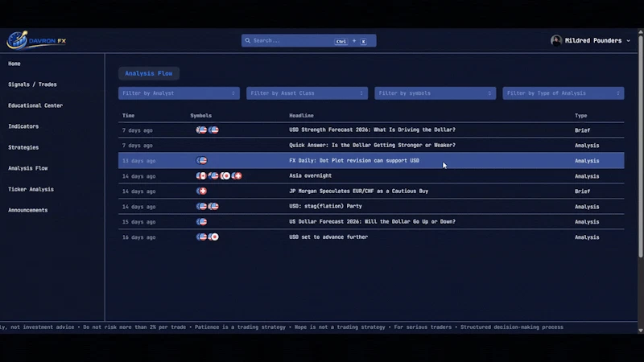Click '16 days ago' time cell
This screenshot has width=644, height=362.
[x=138, y=237]
